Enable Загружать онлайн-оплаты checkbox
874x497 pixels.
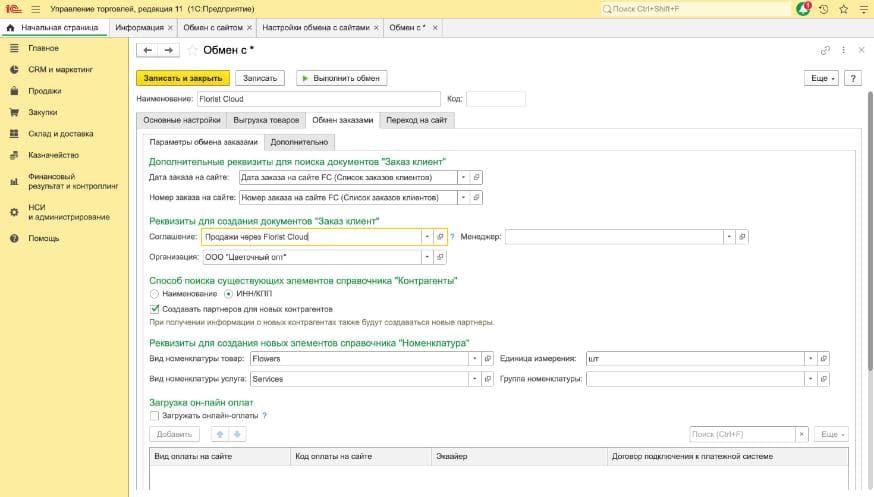tap(154, 416)
